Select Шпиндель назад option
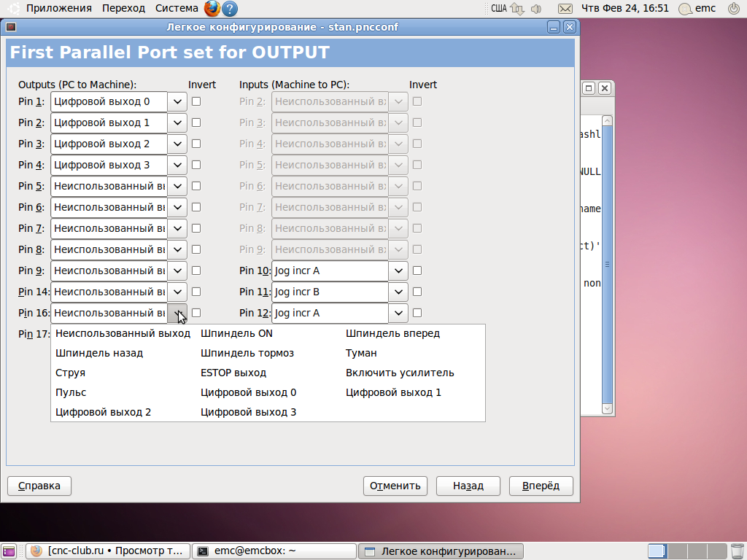Screen dimensions: 747x560 tap(99, 353)
